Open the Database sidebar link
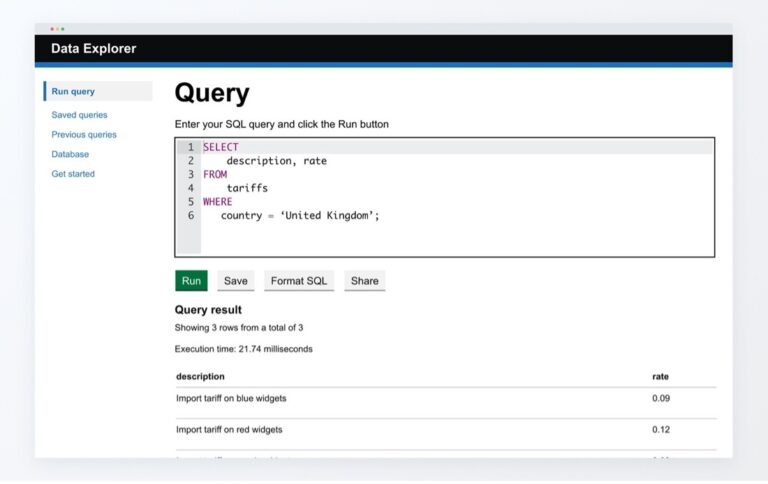The width and height of the screenshot is (768, 484). (x=70, y=154)
